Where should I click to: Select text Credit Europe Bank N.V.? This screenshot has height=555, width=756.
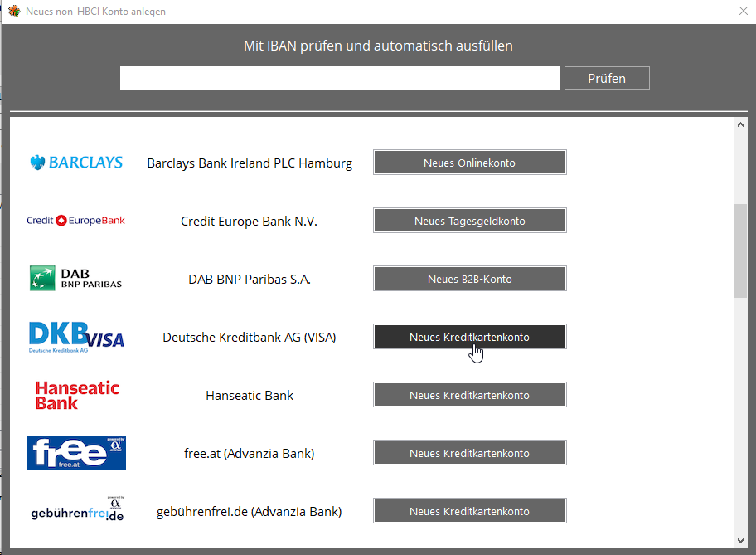(x=249, y=221)
